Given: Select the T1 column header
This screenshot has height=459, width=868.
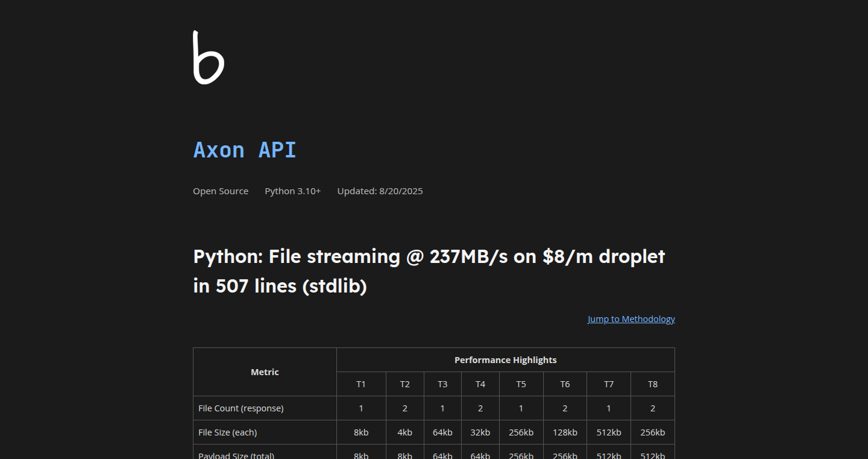Looking at the screenshot, I should (x=361, y=384).
